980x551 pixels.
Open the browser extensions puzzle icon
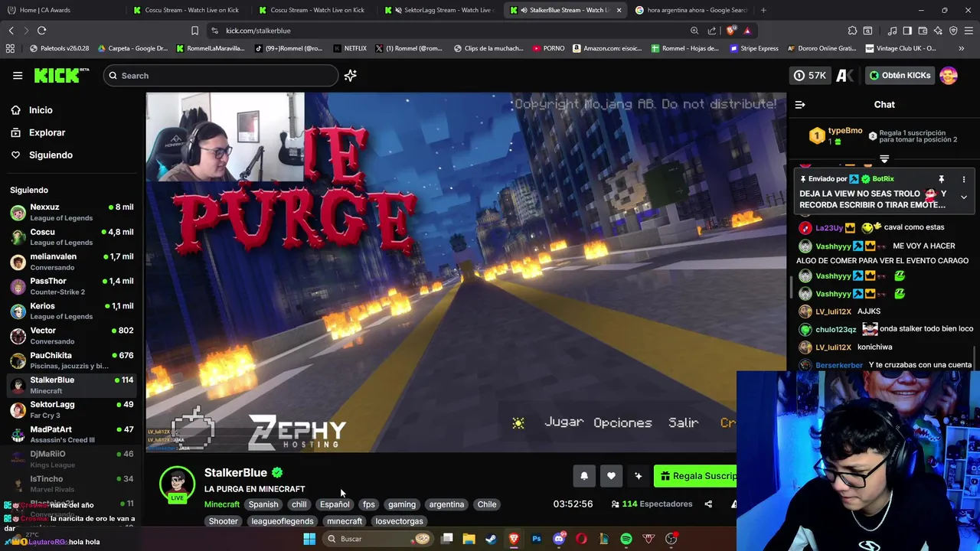[x=852, y=31]
